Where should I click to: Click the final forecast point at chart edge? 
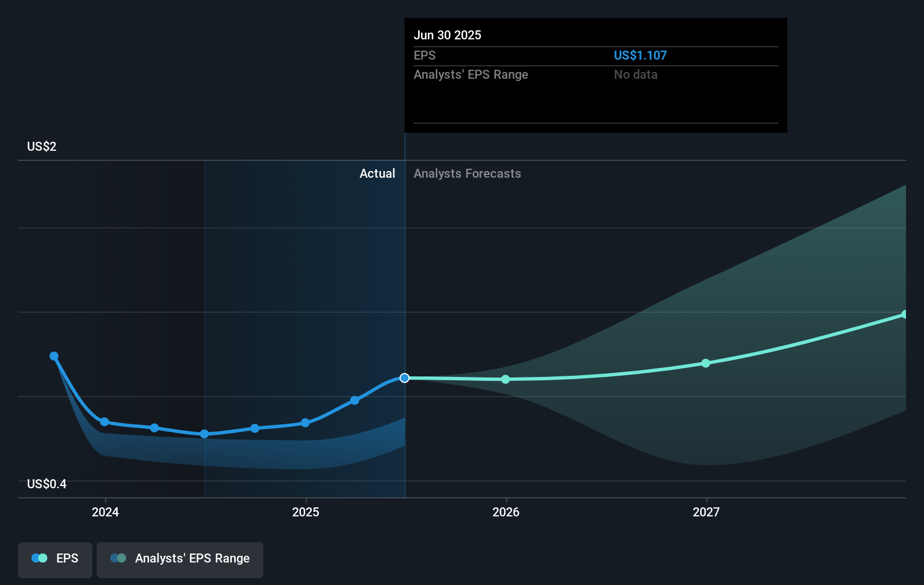(x=905, y=313)
